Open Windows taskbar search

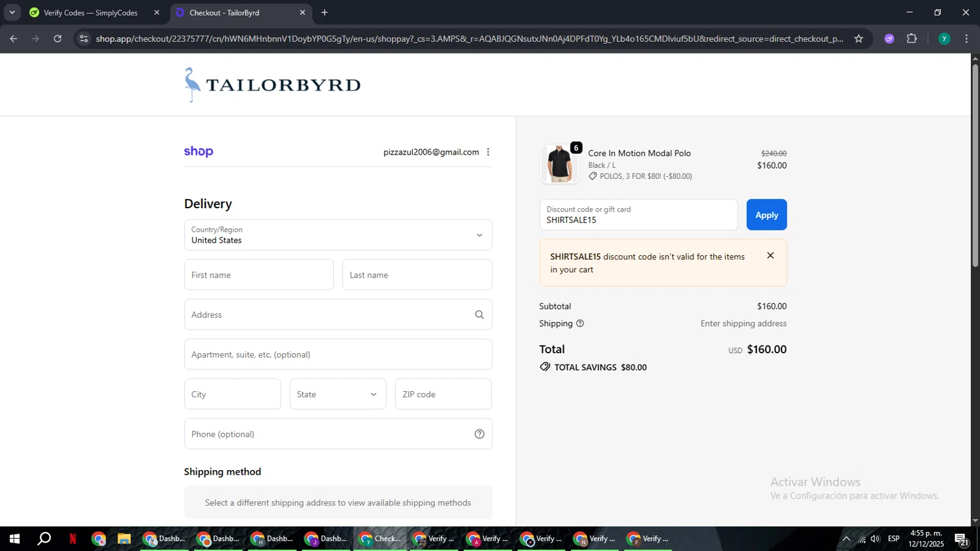(x=44, y=539)
